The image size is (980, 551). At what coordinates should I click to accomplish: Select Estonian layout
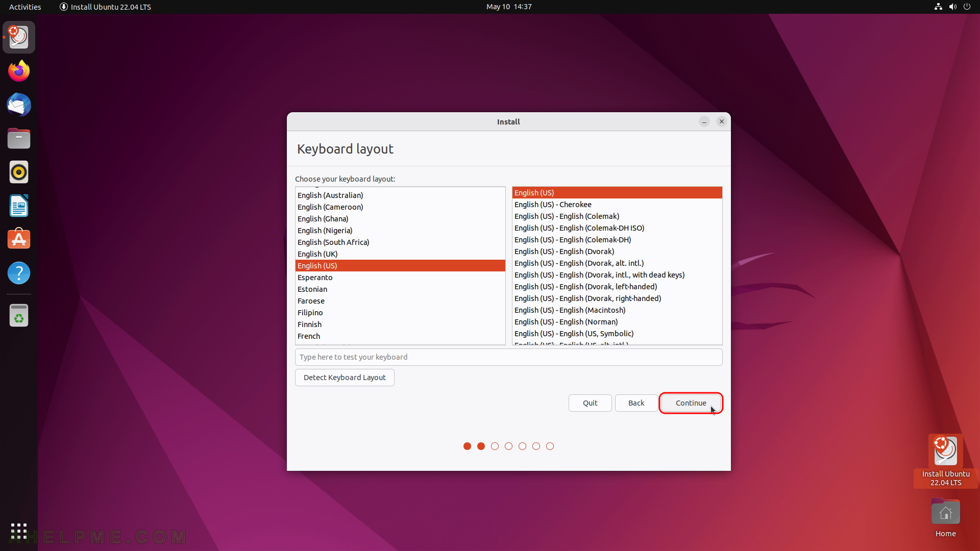[x=400, y=289]
